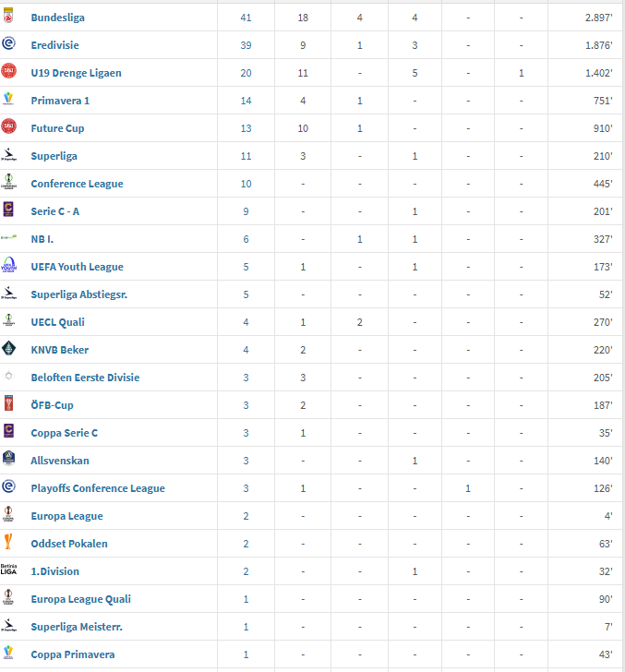Click the Allsvenskan logo icon
The image size is (625, 672).
pos(8,460)
